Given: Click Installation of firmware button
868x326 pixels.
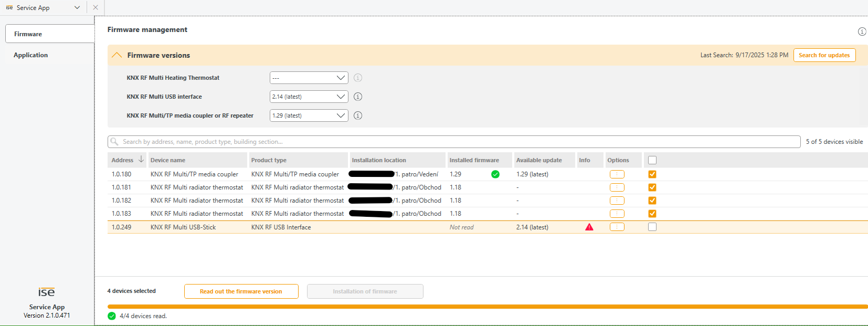Looking at the screenshot, I should pyautogui.click(x=365, y=291).
